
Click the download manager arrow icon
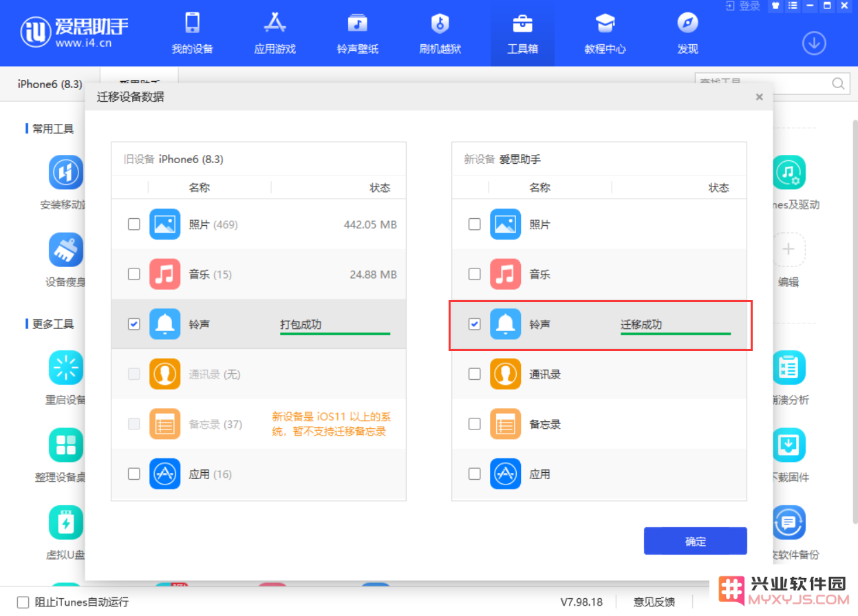pos(814,43)
